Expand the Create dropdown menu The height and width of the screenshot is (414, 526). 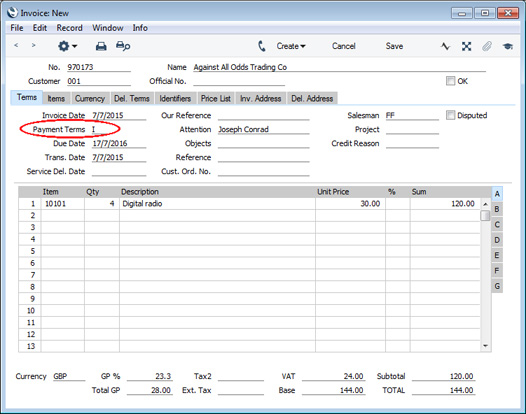coord(291,46)
